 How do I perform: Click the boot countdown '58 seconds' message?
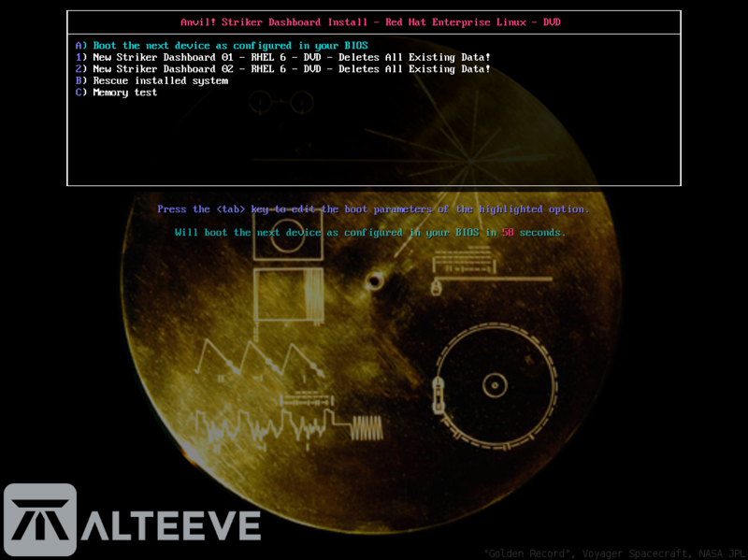[370, 233]
